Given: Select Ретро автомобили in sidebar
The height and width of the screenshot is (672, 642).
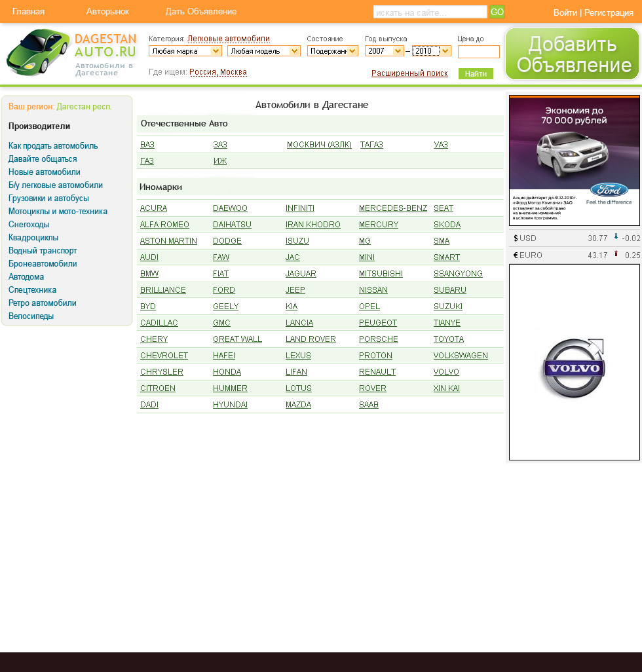Looking at the screenshot, I should click(x=43, y=303).
